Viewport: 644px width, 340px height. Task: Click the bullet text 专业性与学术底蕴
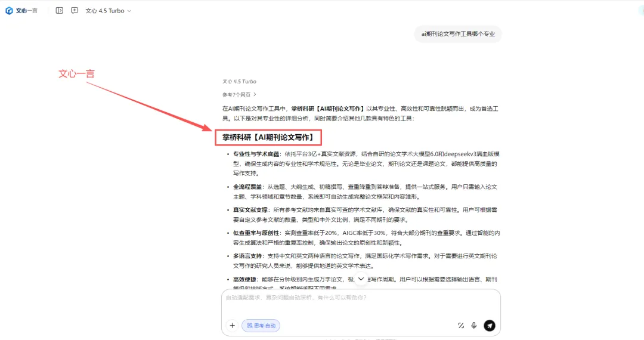[x=256, y=154]
